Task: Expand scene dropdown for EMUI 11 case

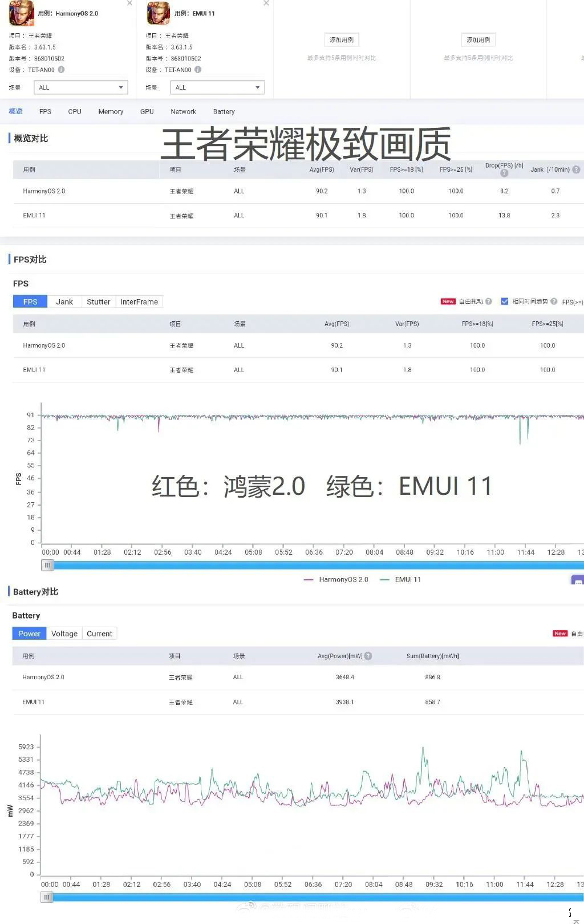Action: click(218, 87)
